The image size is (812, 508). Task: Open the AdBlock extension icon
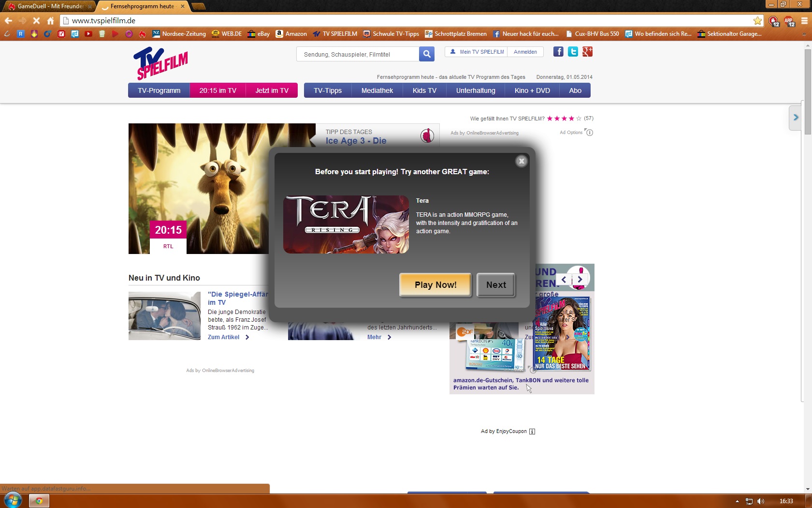[774, 21]
